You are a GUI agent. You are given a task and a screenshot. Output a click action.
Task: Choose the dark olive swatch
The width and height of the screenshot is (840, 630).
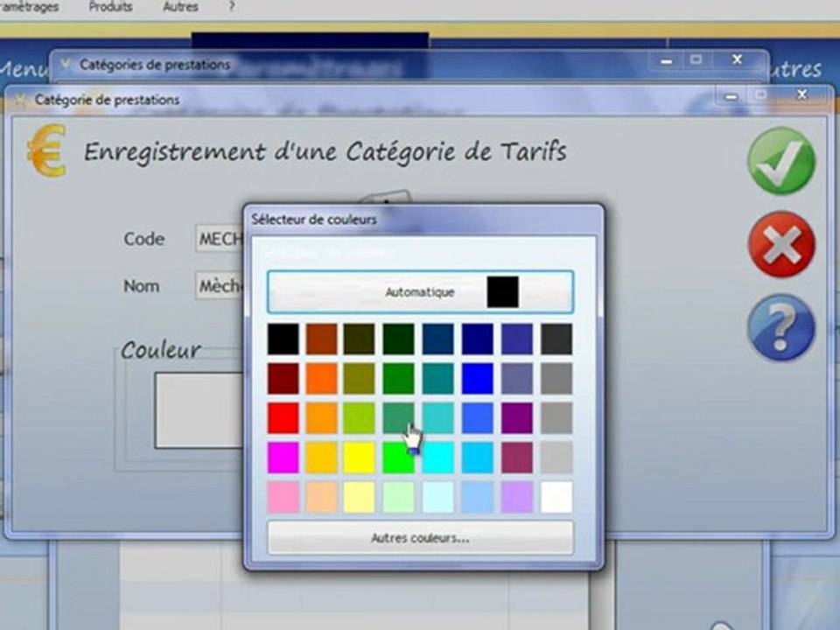[x=359, y=339]
